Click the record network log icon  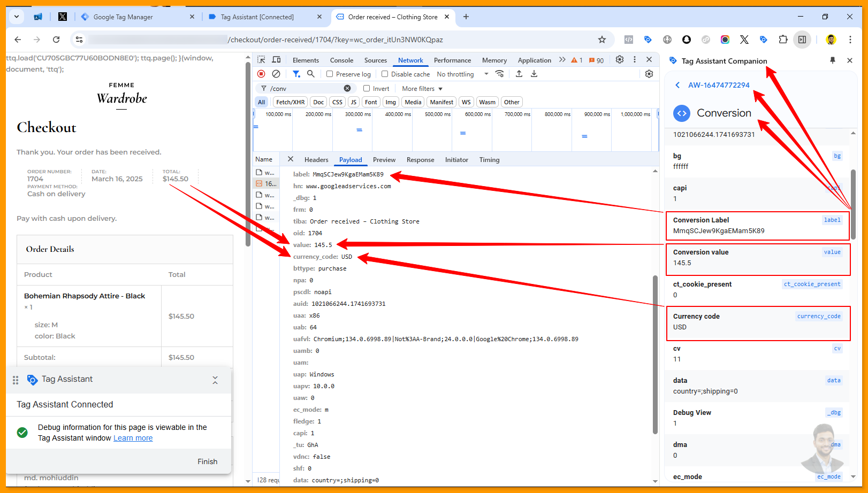[261, 74]
